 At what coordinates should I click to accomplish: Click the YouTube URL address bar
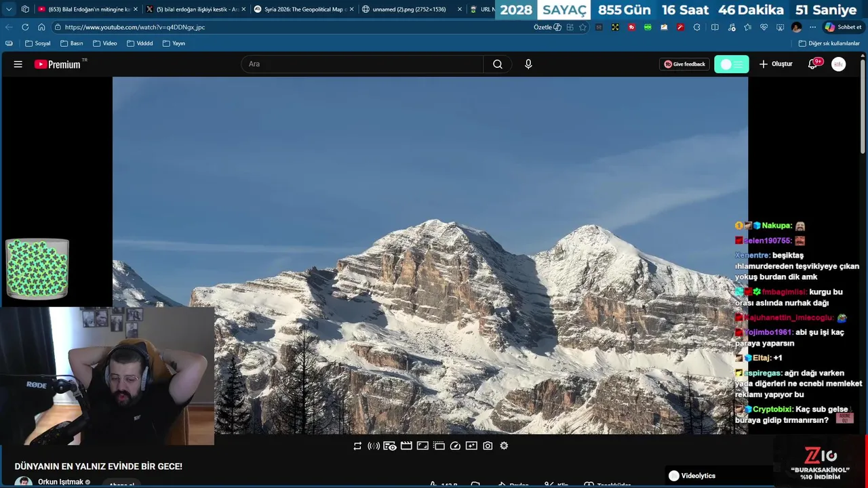pyautogui.click(x=292, y=27)
